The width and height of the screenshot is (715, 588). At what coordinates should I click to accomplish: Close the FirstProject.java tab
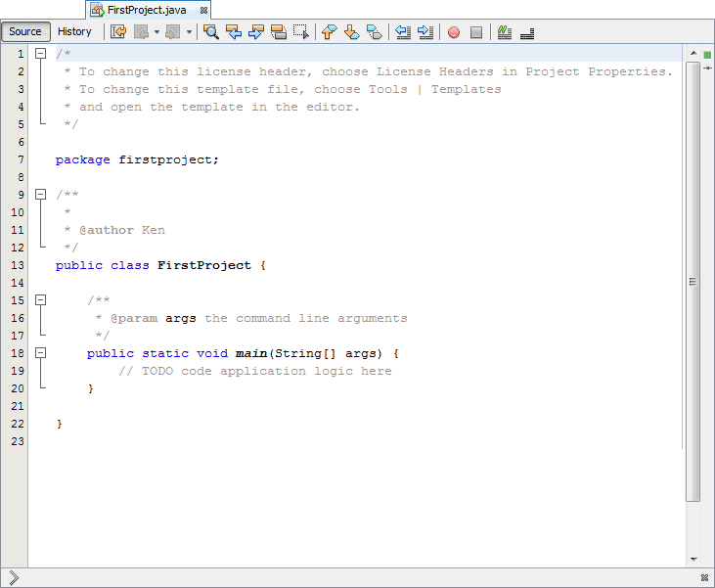click(203, 10)
